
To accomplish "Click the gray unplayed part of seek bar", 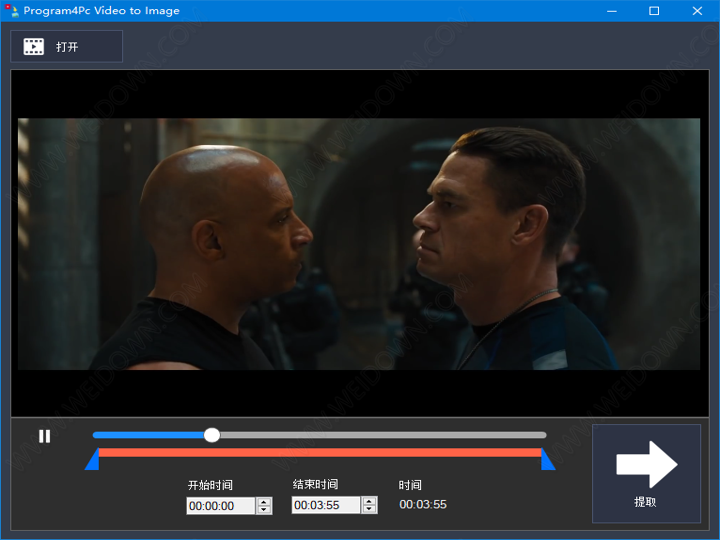I will click(383, 435).
